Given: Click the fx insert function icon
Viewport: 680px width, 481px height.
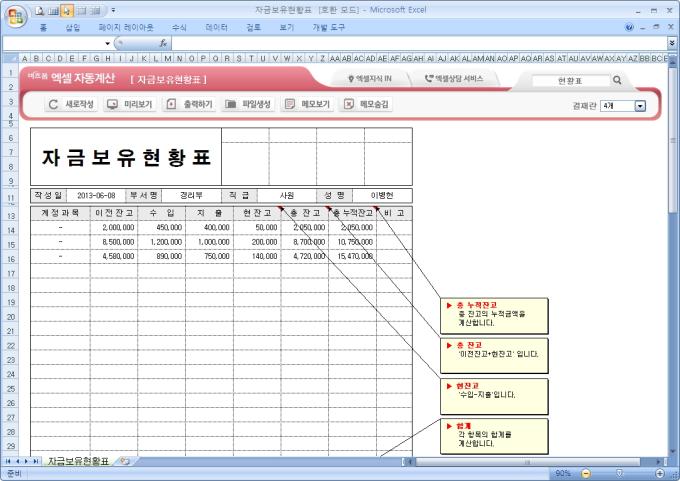Looking at the screenshot, I should click(x=163, y=43).
